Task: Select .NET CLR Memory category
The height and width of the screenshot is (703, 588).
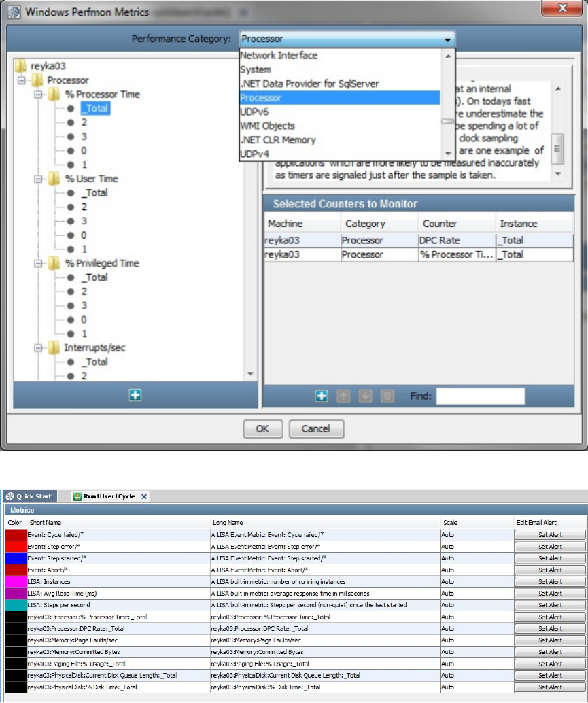Action: pyautogui.click(x=340, y=140)
